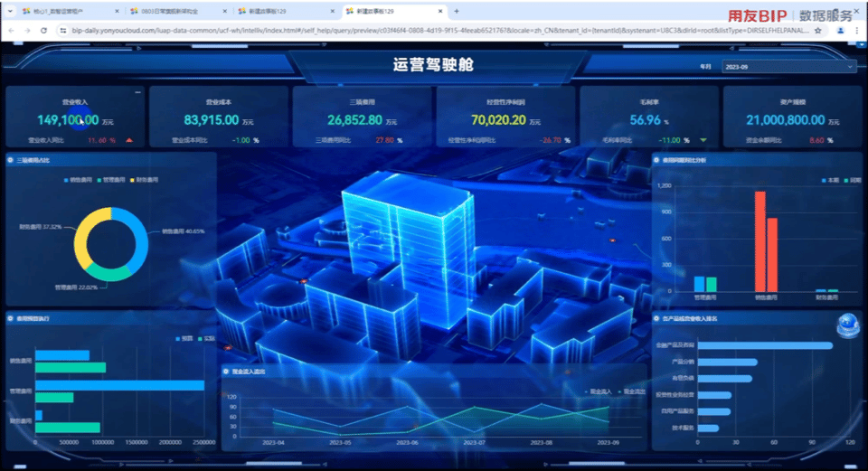Click the browser forward arrow
Image resolution: width=868 pixels, height=471 pixels.
point(27,31)
